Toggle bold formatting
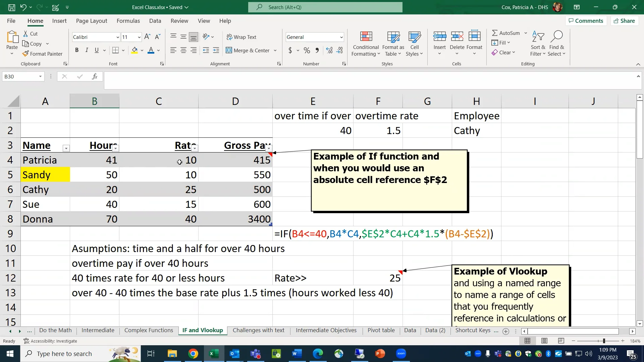Image resolution: width=644 pixels, height=362 pixels. tap(76, 50)
